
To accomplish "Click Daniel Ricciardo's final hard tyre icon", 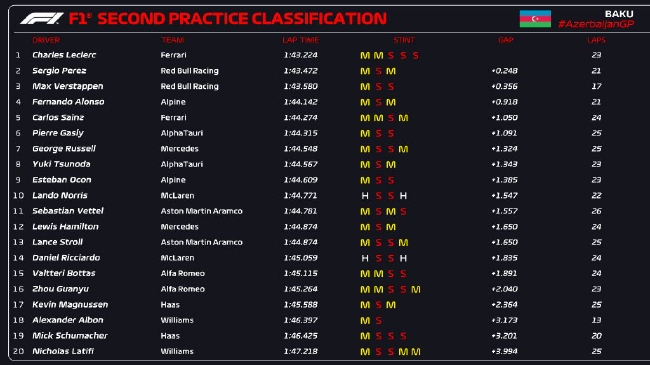I will (x=403, y=258).
